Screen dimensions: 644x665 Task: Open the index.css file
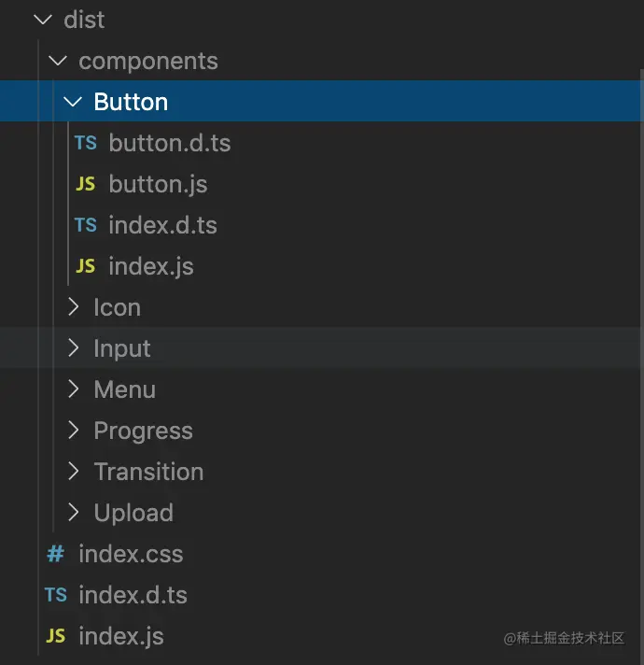(131, 554)
